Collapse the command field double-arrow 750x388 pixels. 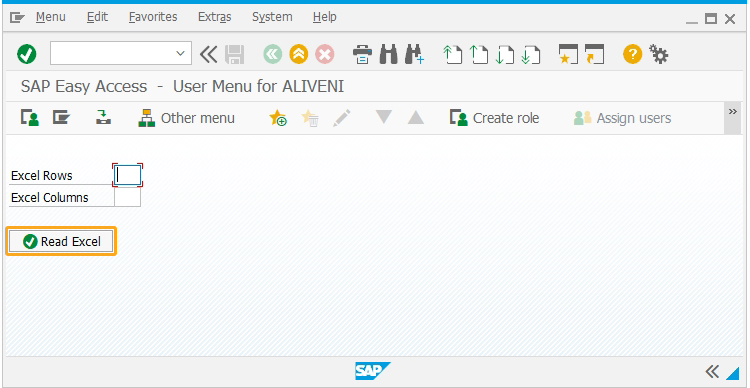click(208, 54)
